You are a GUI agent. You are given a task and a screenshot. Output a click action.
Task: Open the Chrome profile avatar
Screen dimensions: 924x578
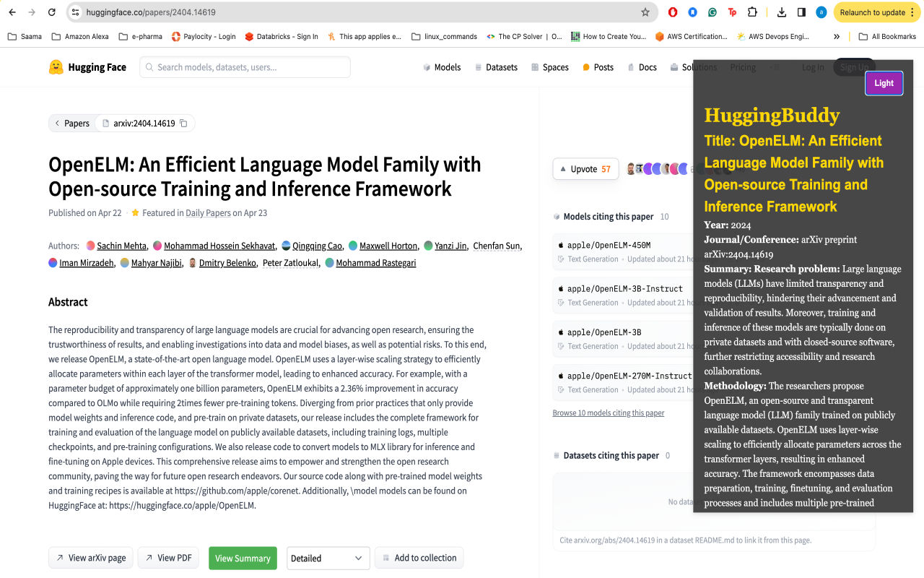(821, 12)
